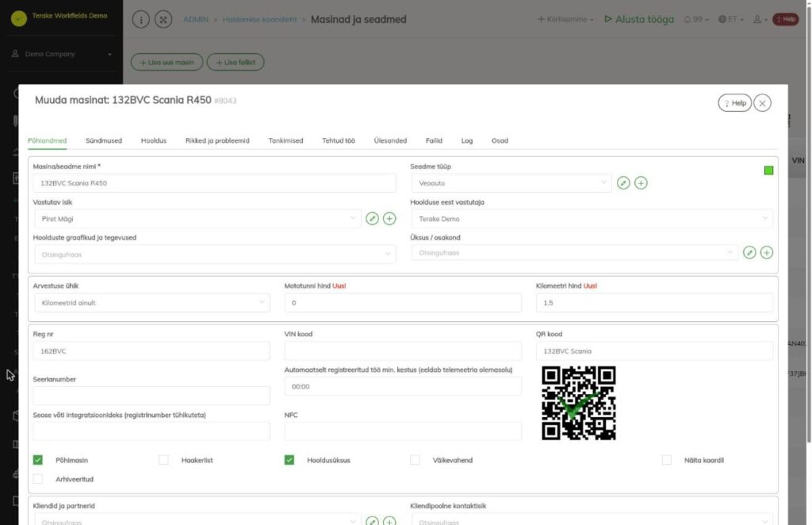
Task: Open the Tehtud töö tab
Action: point(339,140)
